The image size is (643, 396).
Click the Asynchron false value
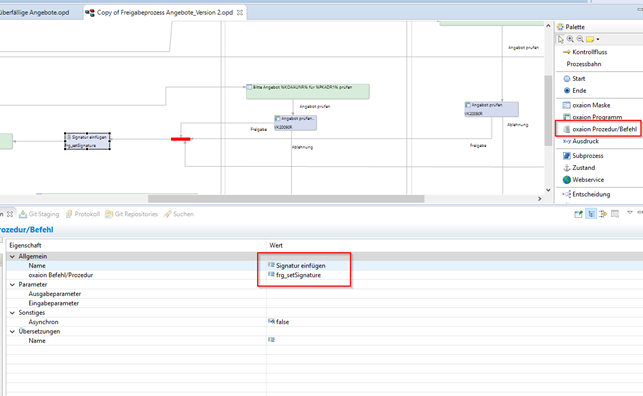coord(282,322)
